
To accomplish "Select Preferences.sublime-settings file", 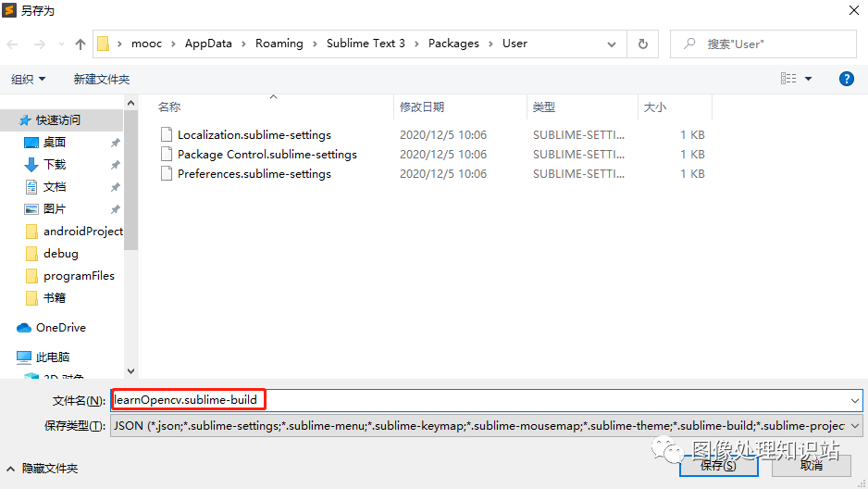I will [x=254, y=173].
